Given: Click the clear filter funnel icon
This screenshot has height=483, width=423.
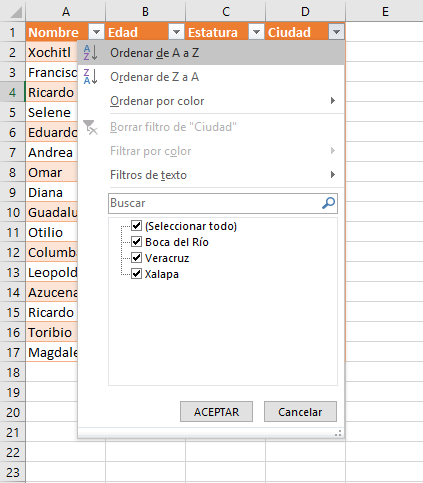Looking at the screenshot, I should click(90, 127).
